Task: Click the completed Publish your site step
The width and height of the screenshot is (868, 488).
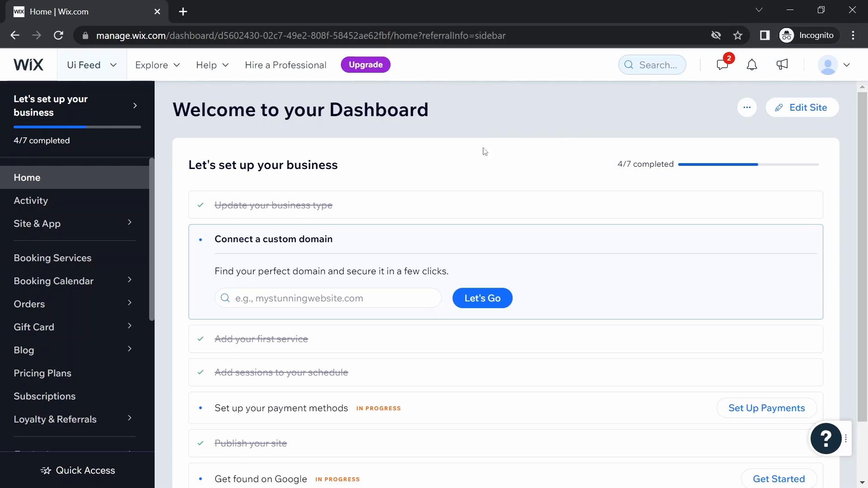Action: [505, 443]
